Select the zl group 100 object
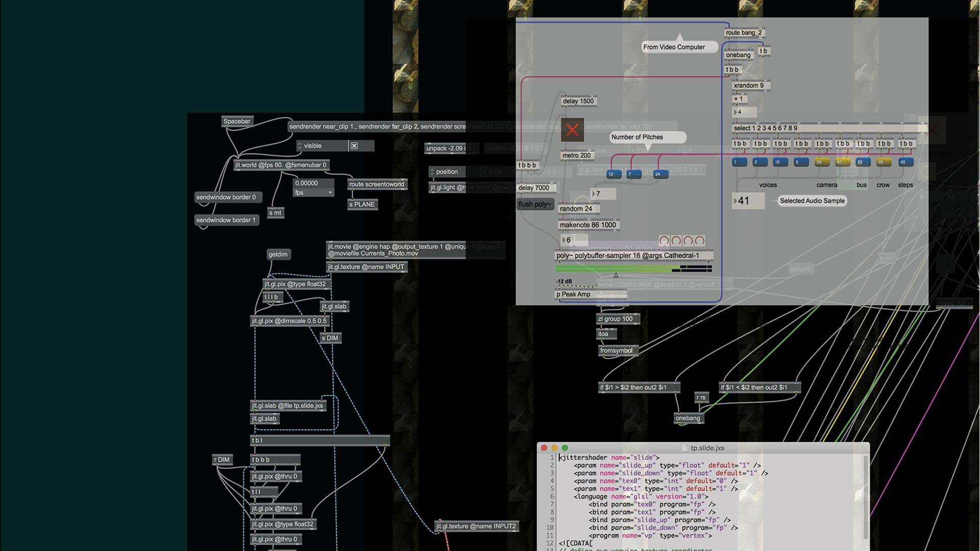The height and width of the screenshot is (551, 980). click(618, 319)
